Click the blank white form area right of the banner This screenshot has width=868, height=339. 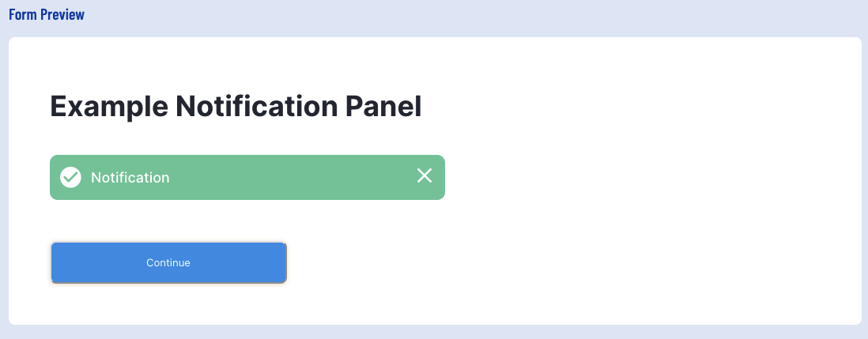click(x=632, y=177)
